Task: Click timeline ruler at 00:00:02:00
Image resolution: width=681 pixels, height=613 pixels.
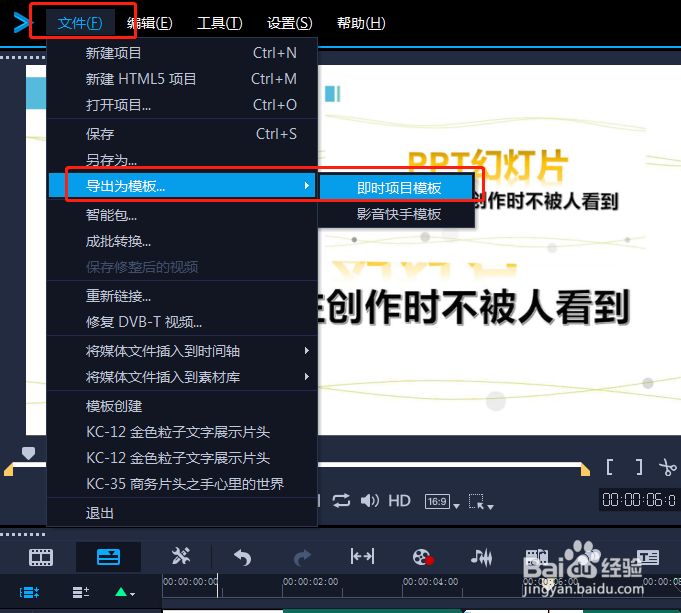Action: (310, 582)
